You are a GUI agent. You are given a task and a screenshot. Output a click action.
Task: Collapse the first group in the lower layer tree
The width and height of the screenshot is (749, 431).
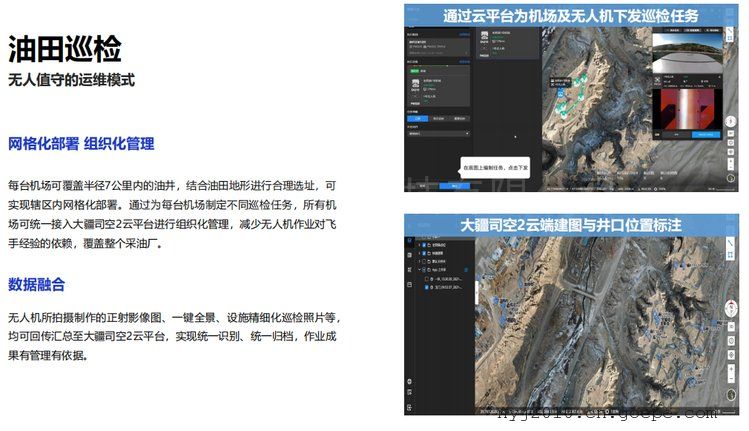click(x=417, y=244)
